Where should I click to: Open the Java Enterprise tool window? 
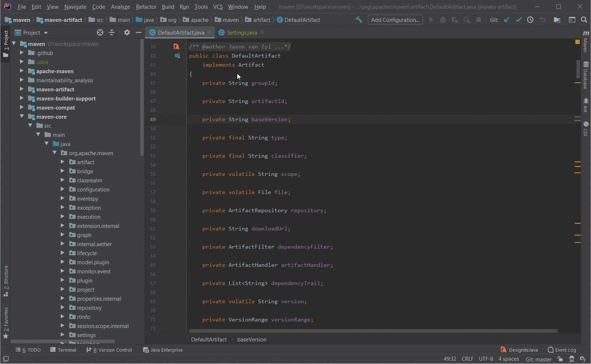coord(163,350)
